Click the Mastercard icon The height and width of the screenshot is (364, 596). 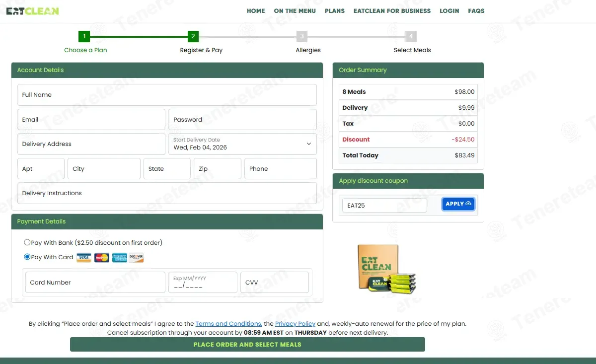pos(101,258)
